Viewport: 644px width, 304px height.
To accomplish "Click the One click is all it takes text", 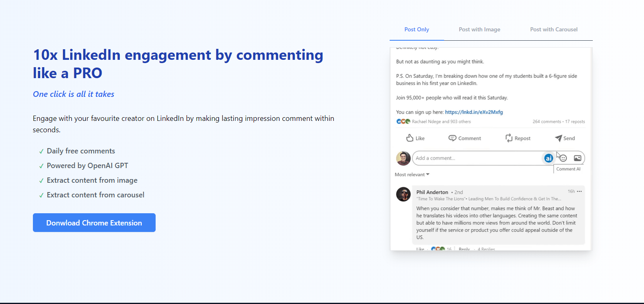I will pos(74,94).
